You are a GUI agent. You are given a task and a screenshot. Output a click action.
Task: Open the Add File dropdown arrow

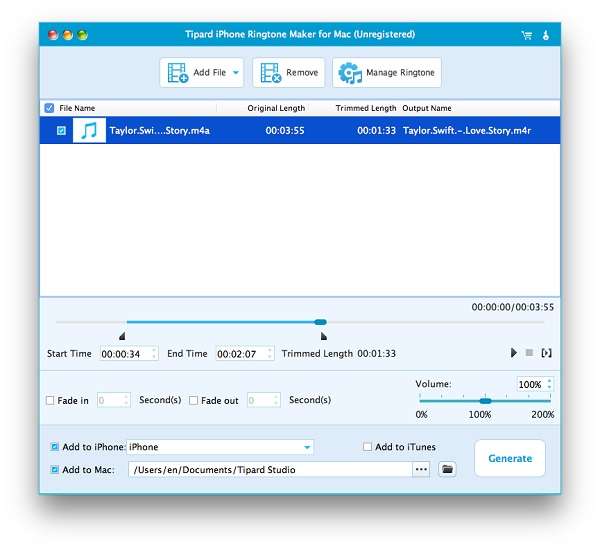pos(236,72)
